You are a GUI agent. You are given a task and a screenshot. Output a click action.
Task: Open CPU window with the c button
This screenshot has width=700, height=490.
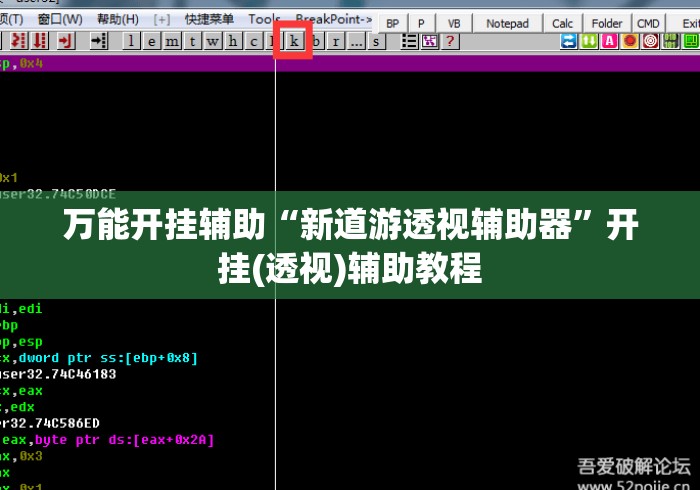253,42
